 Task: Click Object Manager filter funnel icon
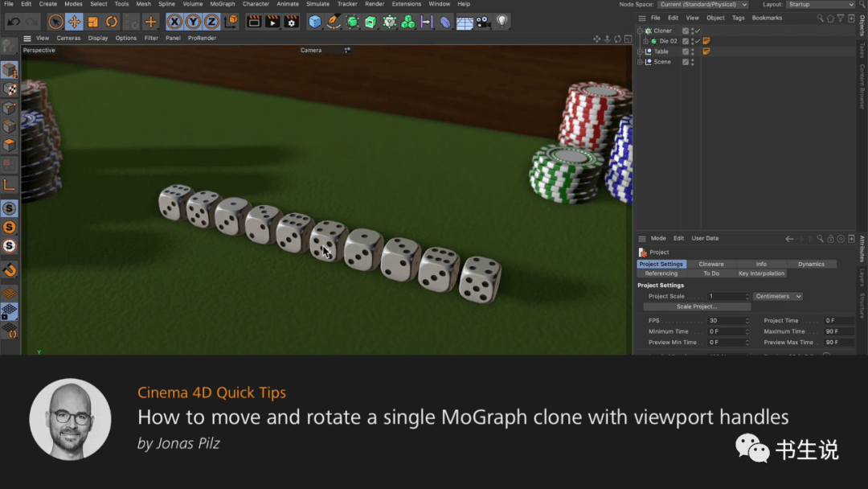click(841, 18)
